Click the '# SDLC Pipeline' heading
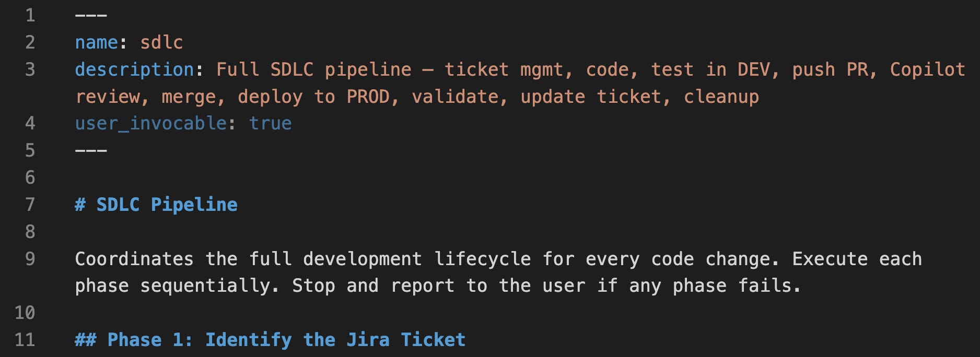 click(x=156, y=205)
